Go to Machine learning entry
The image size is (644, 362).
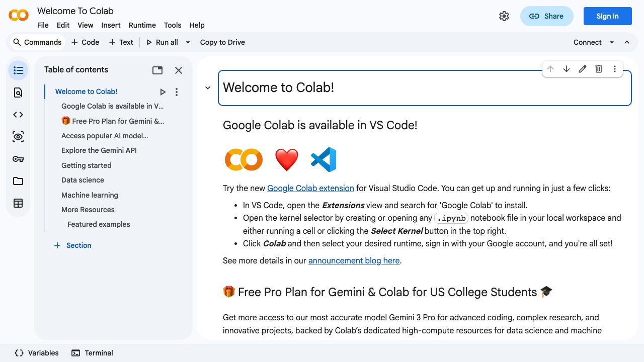(90, 195)
